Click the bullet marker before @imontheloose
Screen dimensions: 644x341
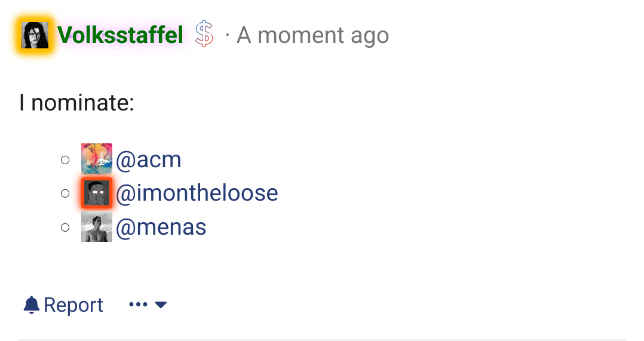[x=65, y=193]
